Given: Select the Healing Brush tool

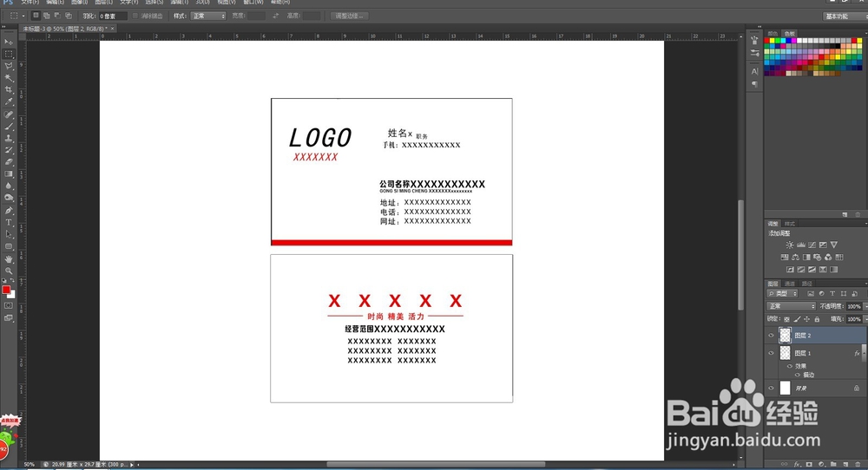Looking at the screenshot, I should (x=9, y=114).
